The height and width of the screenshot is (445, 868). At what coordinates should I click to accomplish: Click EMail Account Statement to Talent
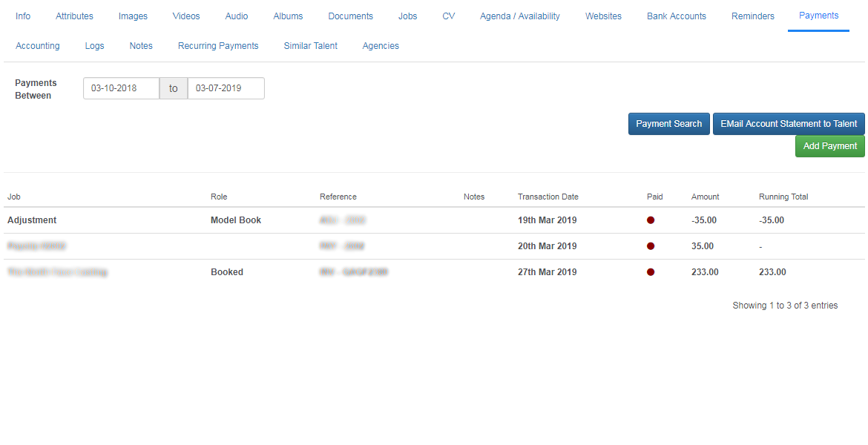789,124
